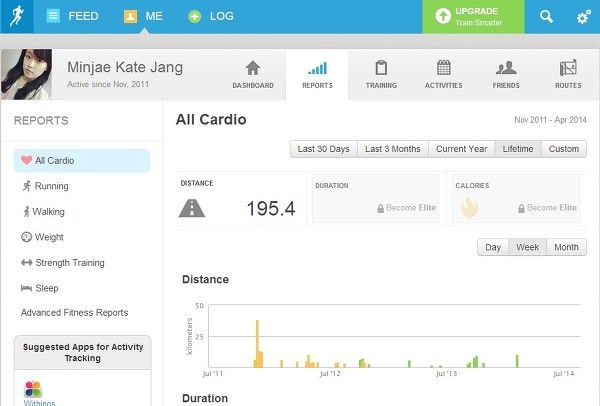Click the Jul '12 axis label
The height and width of the screenshot is (406, 600).
(x=330, y=373)
